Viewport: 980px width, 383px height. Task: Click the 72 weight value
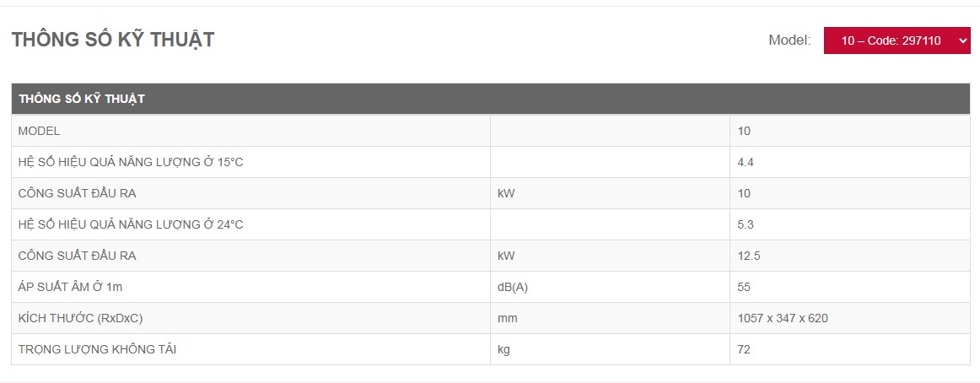click(744, 350)
